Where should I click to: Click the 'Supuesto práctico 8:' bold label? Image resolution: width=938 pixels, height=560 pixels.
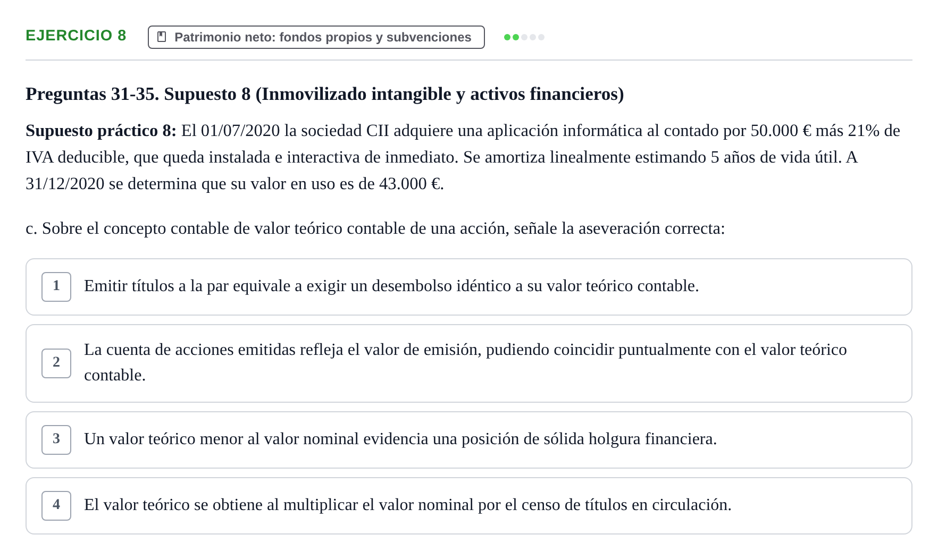pos(101,131)
